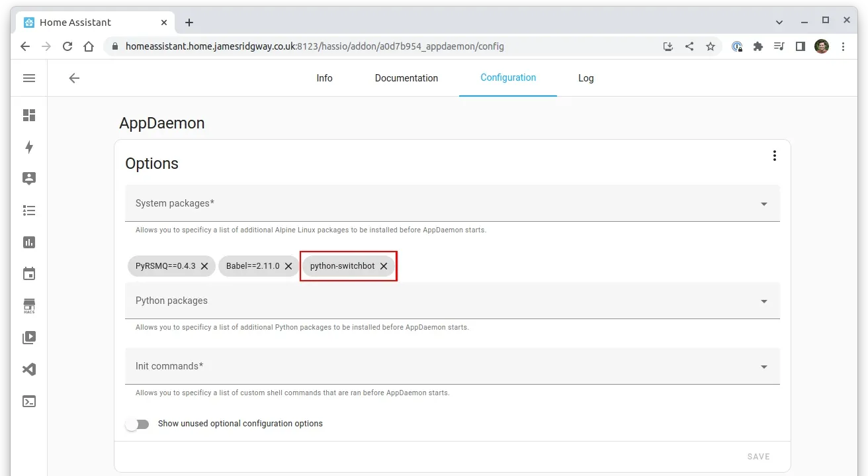The height and width of the screenshot is (476, 868).
Task: Remove the python-switchbot package chip
Action: click(384, 266)
